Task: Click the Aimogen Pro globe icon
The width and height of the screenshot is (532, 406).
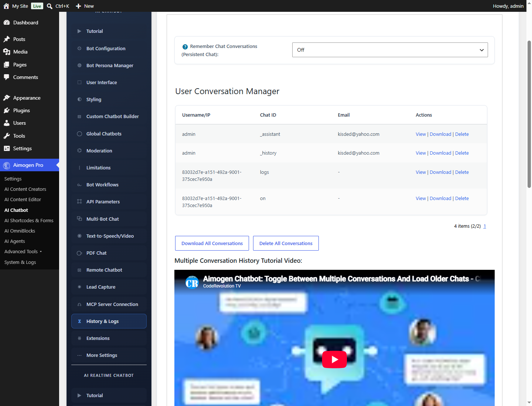Action: pos(7,165)
